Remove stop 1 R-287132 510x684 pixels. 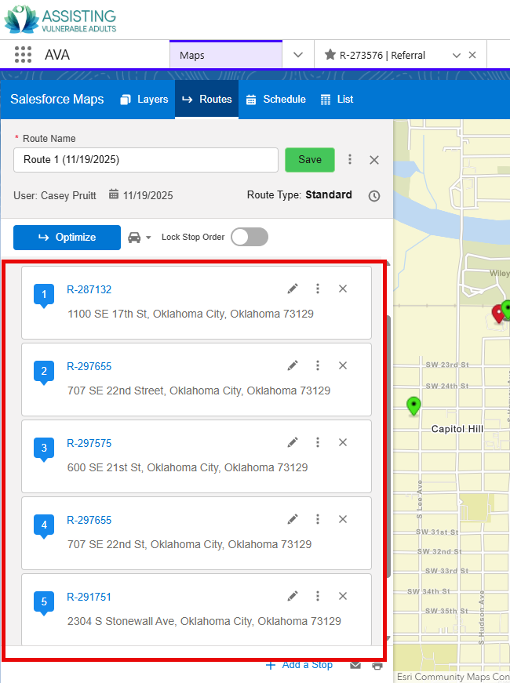(343, 288)
